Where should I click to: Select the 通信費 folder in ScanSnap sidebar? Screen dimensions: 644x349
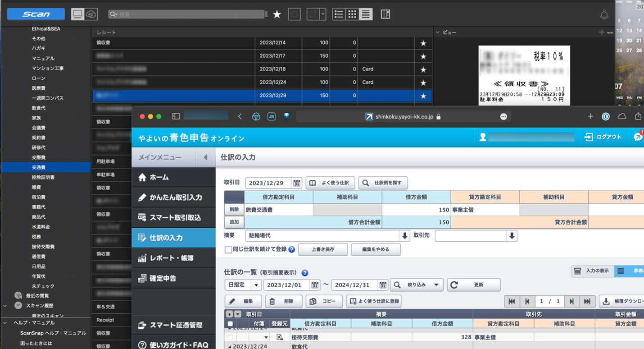tap(38, 257)
